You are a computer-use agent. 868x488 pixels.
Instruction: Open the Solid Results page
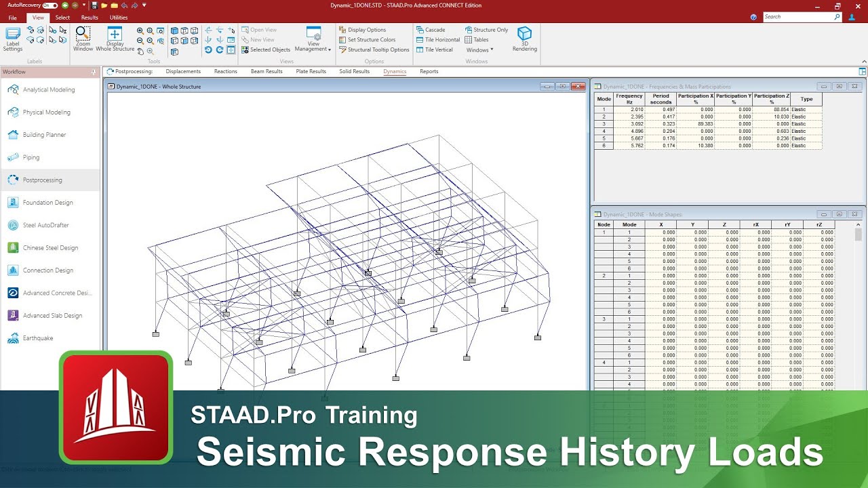(355, 71)
